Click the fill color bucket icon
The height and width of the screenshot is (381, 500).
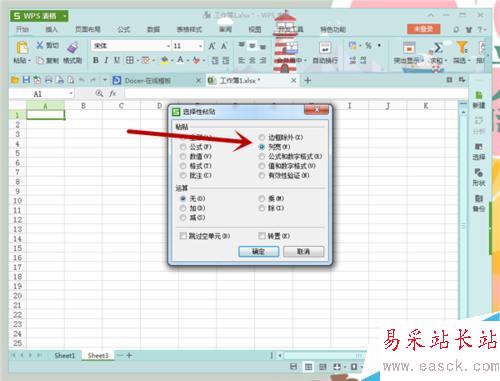coord(164,60)
